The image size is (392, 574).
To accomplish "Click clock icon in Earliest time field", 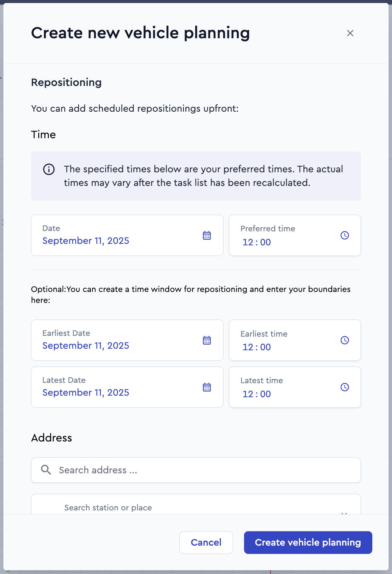I will coord(345,340).
